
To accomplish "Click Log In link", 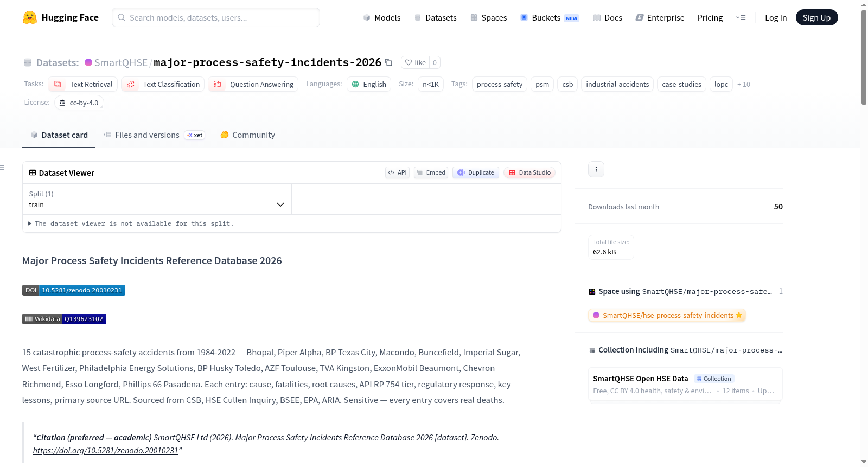I will point(776,17).
